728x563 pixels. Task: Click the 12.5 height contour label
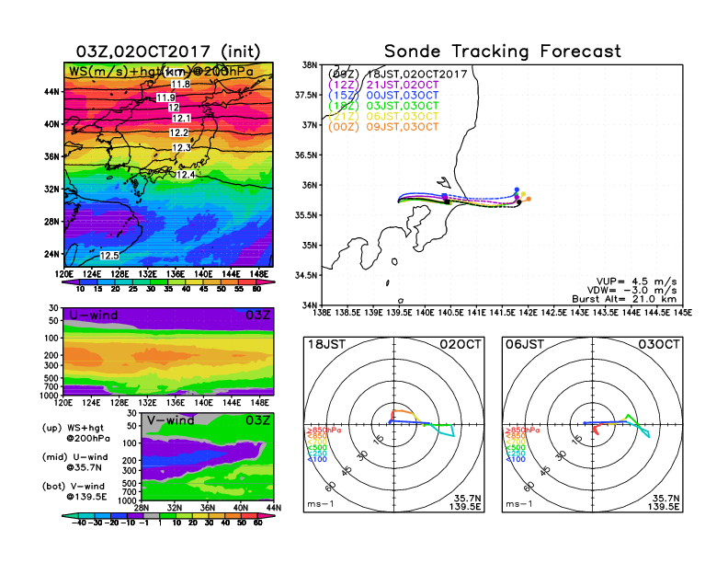point(109,256)
